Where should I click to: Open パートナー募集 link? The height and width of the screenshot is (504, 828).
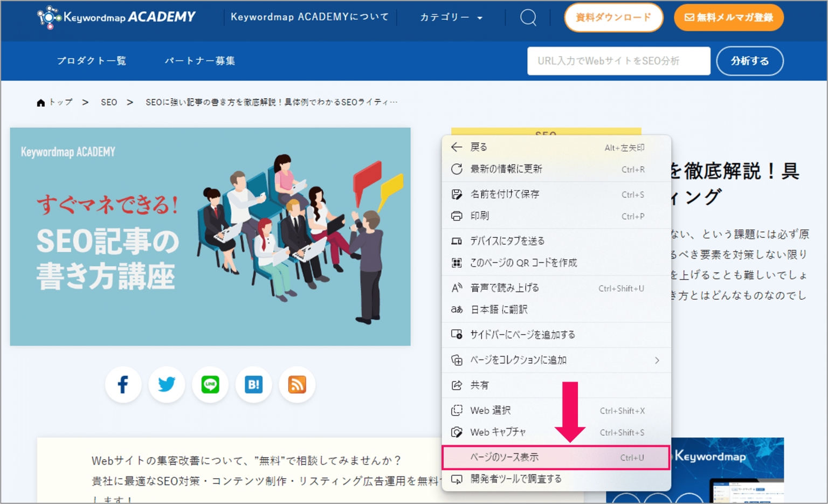click(200, 61)
